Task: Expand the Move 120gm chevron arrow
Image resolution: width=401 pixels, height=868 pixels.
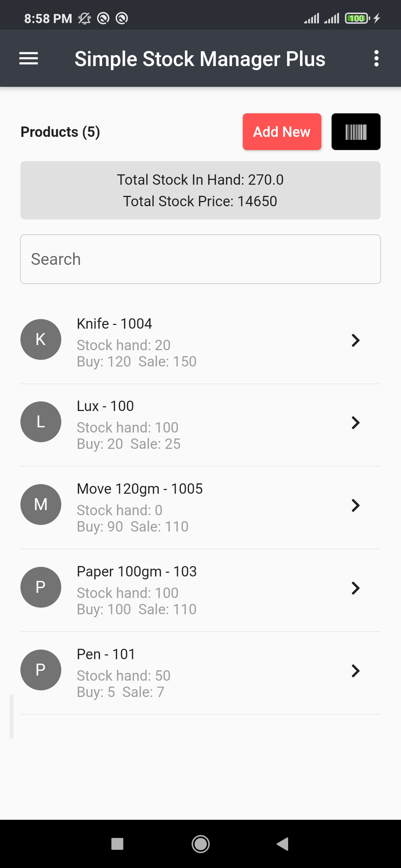Action: (355, 505)
